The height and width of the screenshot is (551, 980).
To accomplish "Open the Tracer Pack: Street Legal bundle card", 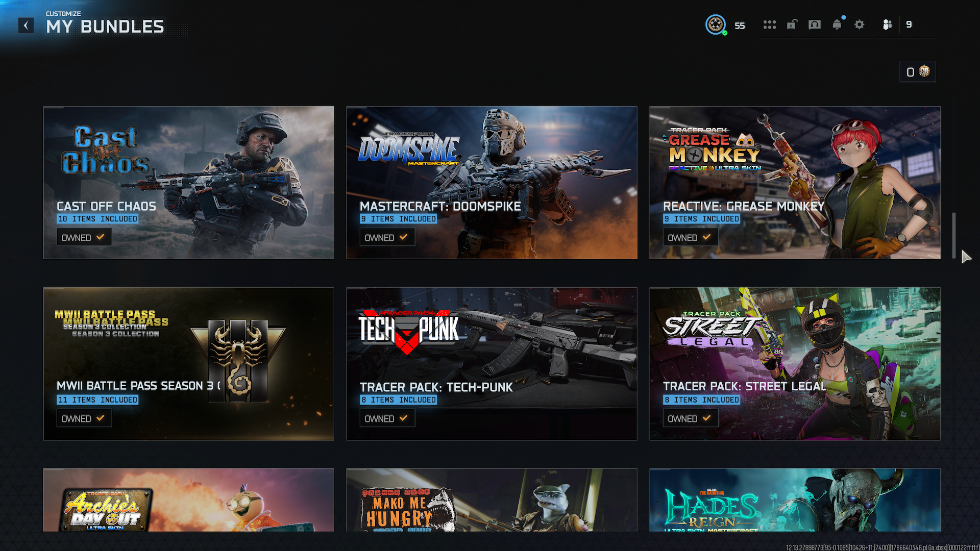I will tap(795, 364).
